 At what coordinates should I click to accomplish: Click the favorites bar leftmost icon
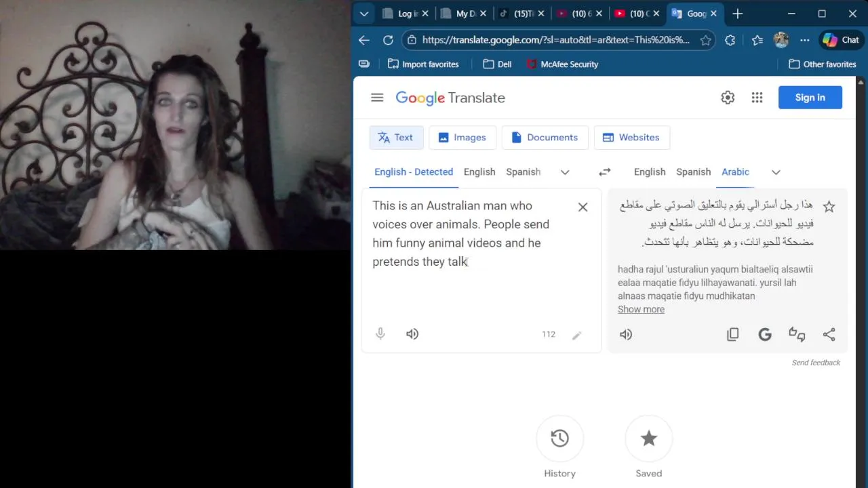(364, 64)
